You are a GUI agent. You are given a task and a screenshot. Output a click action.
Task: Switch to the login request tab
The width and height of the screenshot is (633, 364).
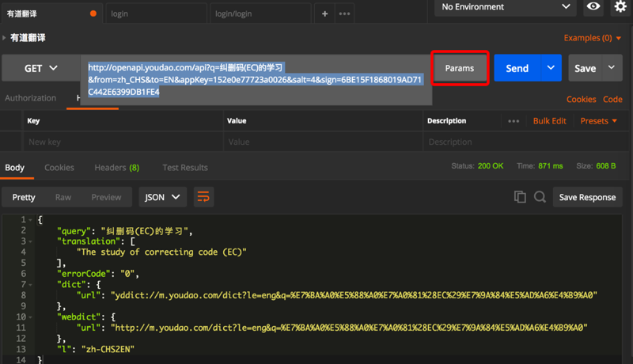click(156, 13)
